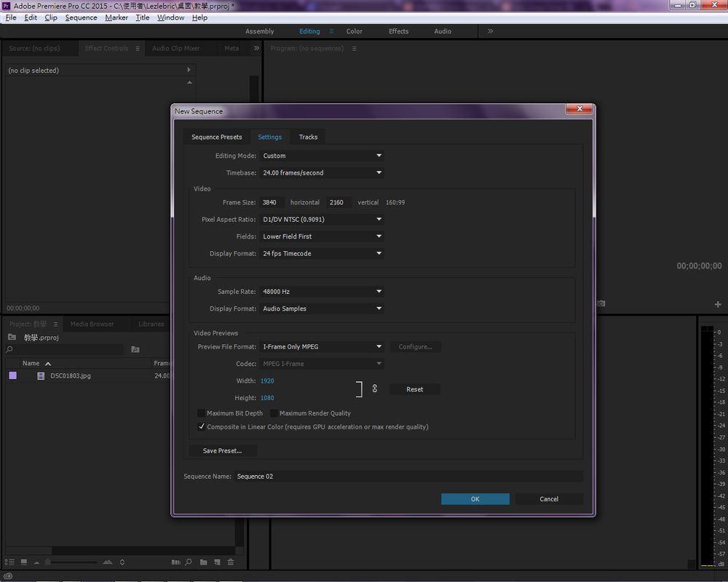
Task: Click the Export Frame camera icon
Action: 601,303
